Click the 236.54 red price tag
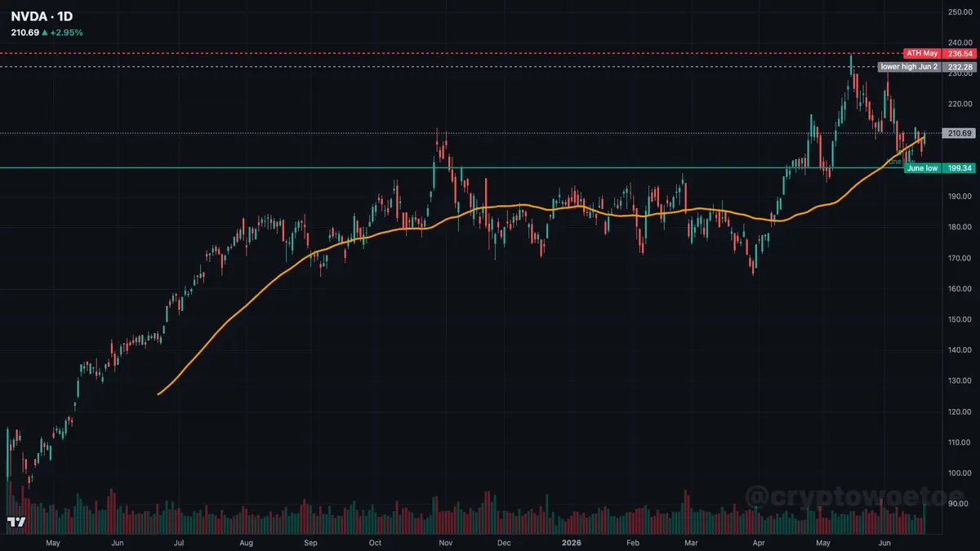 959,53
